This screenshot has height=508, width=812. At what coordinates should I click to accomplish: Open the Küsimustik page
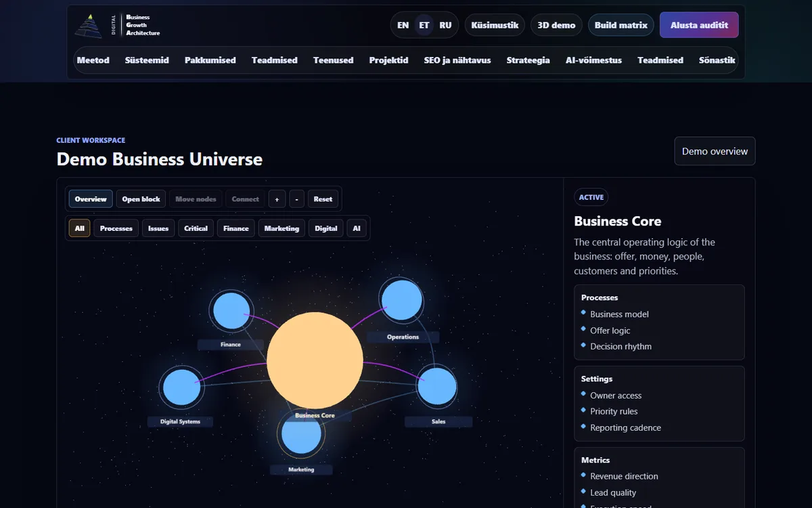tap(495, 25)
